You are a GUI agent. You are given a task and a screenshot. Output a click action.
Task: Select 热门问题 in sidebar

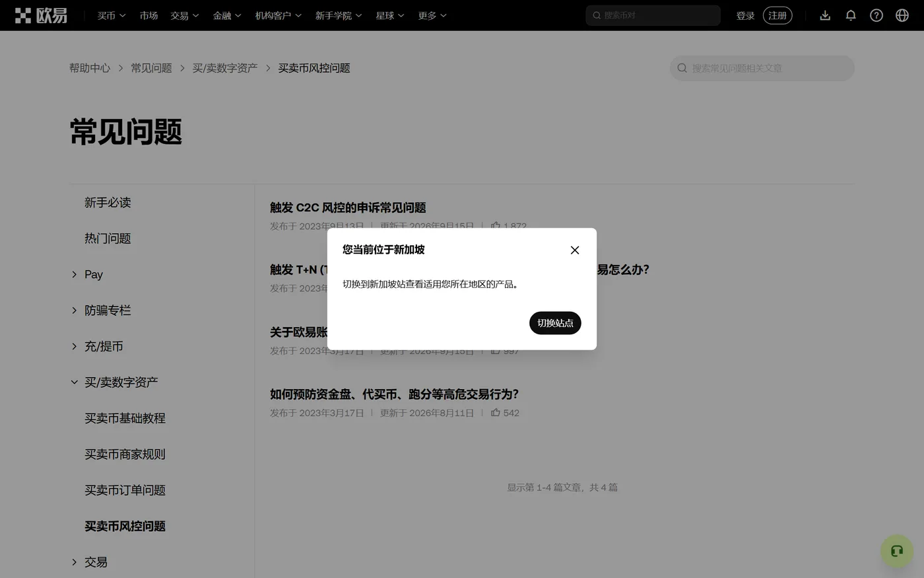(x=108, y=238)
